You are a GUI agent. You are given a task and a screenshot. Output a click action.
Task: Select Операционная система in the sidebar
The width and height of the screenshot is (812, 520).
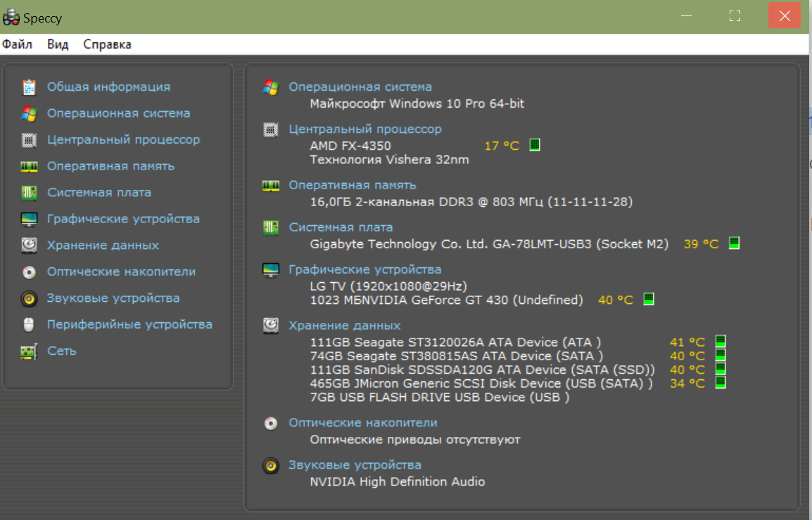[x=118, y=113]
